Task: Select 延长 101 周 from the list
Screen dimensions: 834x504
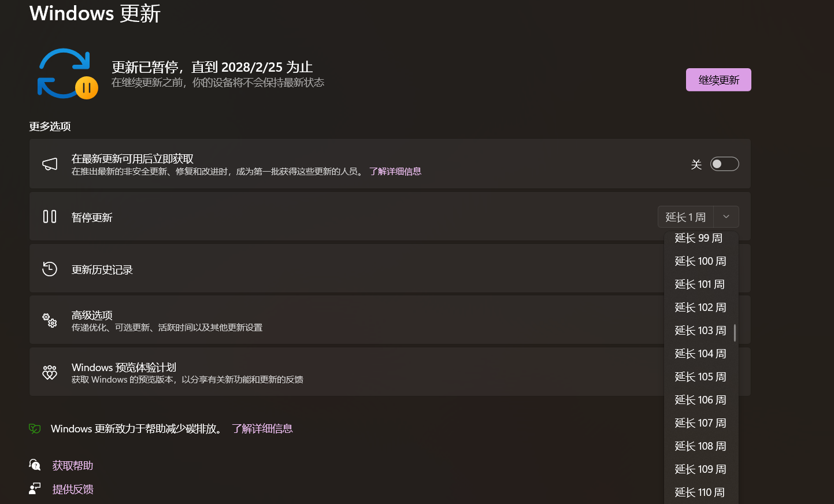Action: [701, 284]
